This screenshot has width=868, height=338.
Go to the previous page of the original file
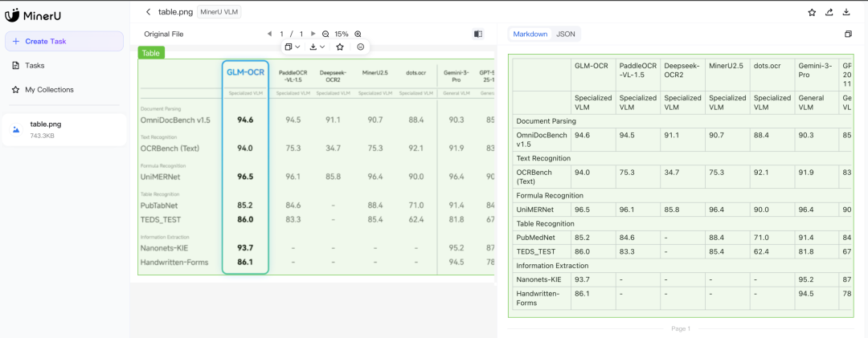pyautogui.click(x=269, y=34)
